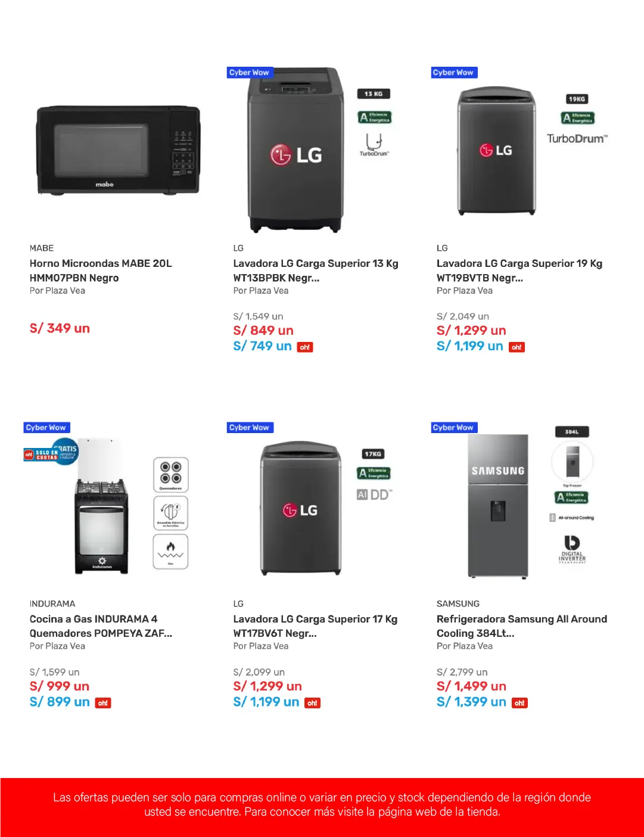644x837 pixels.
Task: Click the Quemadores burners icon
Action: pyautogui.click(x=170, y=474)
